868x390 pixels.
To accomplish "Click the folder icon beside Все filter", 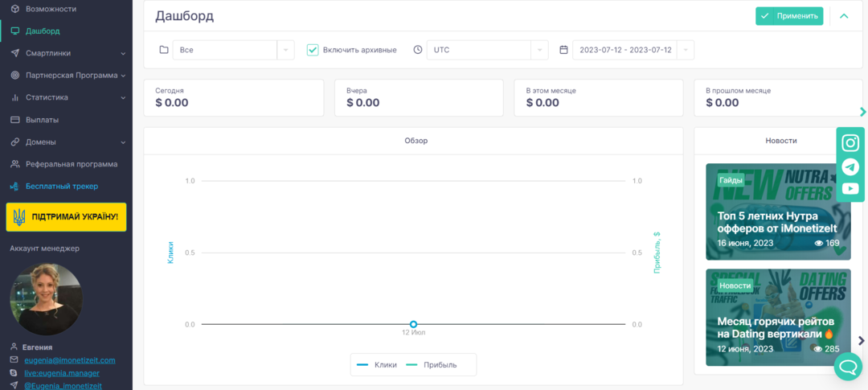I will pos(164,50).
